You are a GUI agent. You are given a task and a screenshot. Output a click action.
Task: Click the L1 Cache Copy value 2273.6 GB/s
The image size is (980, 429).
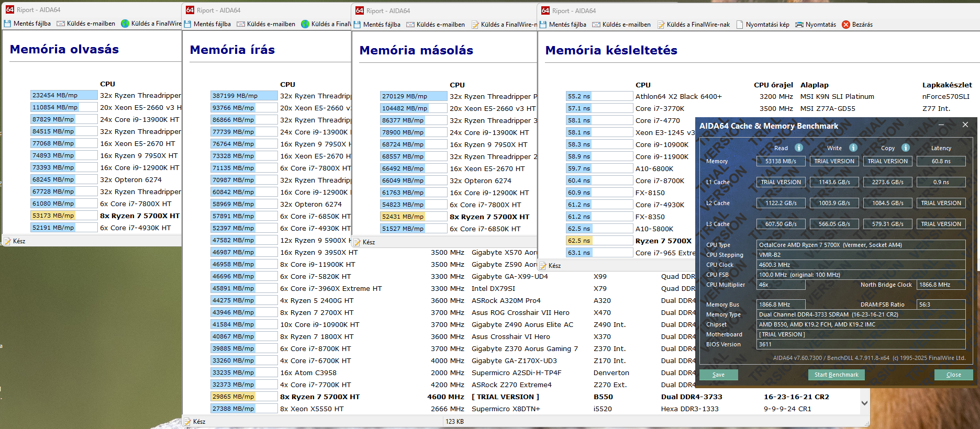[x=888, y=182]
